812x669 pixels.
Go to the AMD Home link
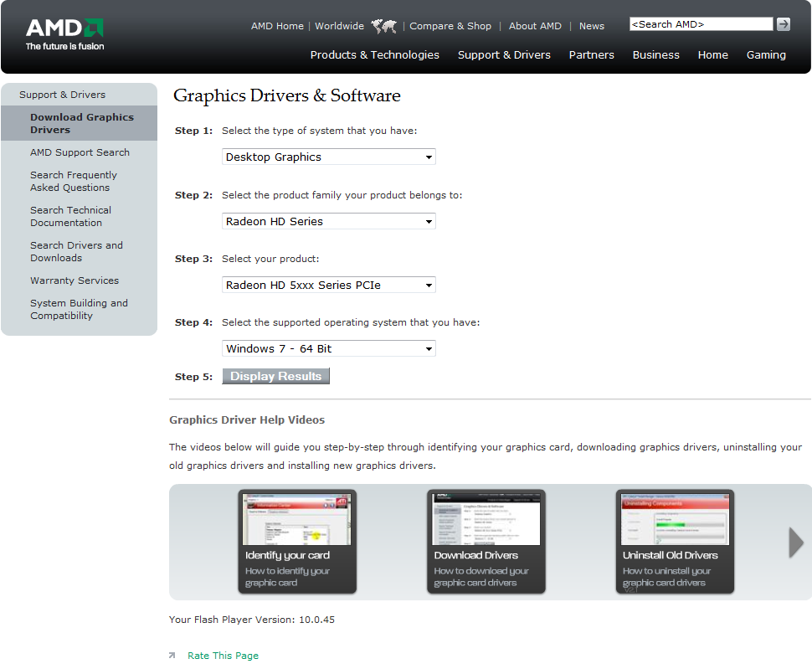(x=277, y=26)
